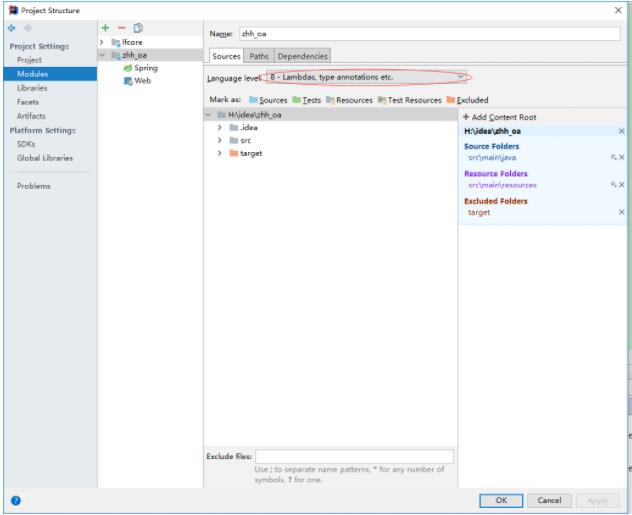
Task: Click the green plus Add module icon
Action: (x=105, y=28)
